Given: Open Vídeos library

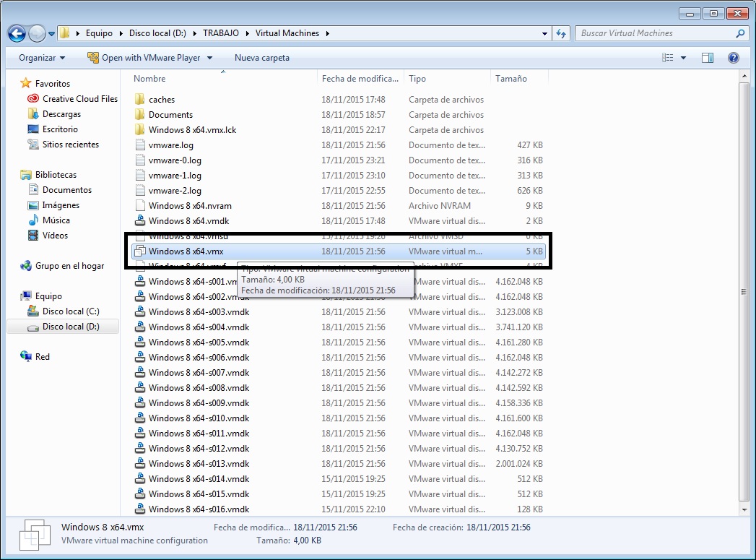Looking at the screenshot, I should pos(48,236).
